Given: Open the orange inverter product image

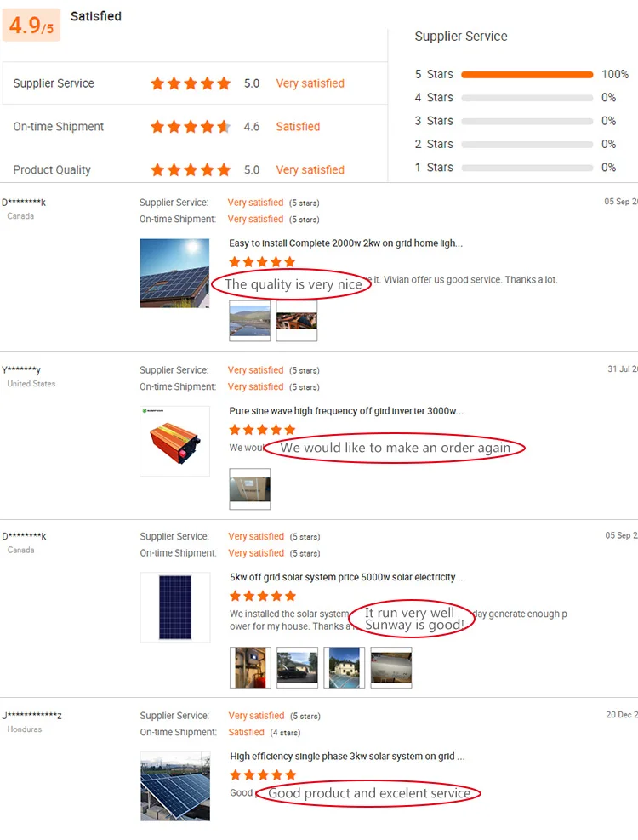Looking at the screenshot, I should [x=174, y=441].
